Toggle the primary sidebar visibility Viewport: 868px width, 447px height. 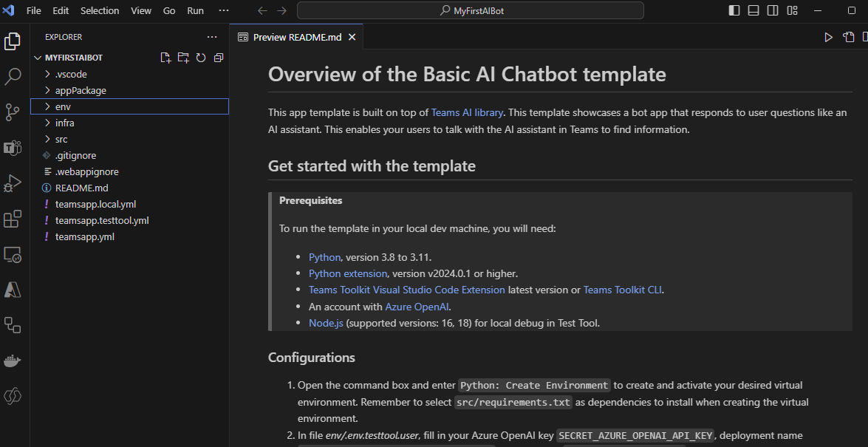[x=733, y=10]
